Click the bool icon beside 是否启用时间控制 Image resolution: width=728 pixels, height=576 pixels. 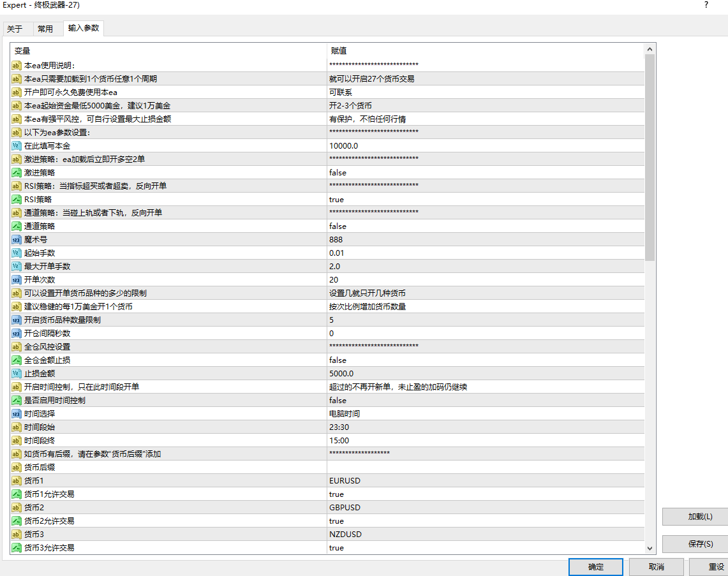[16, 400]
